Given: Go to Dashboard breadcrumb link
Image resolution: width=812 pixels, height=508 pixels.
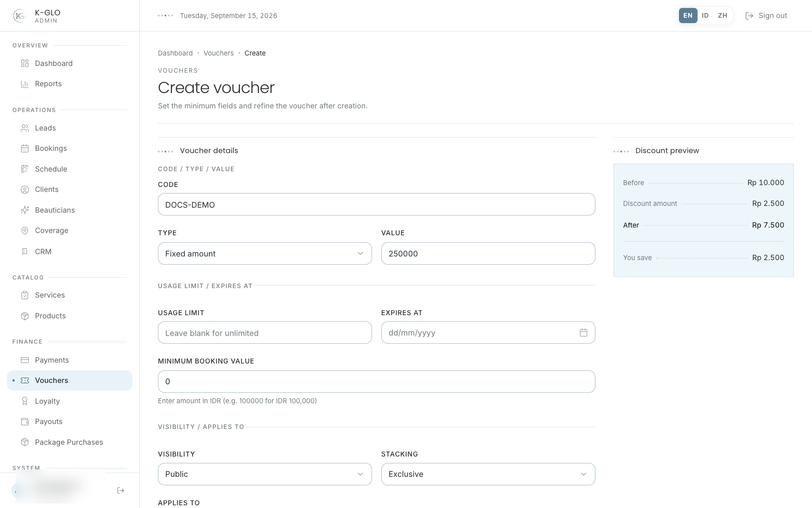Looking at the screenshot, I should (x=175, y=53).
